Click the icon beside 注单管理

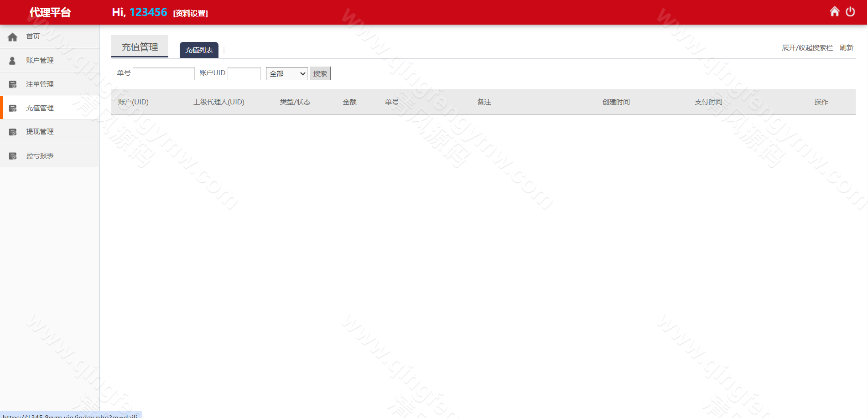13,84
